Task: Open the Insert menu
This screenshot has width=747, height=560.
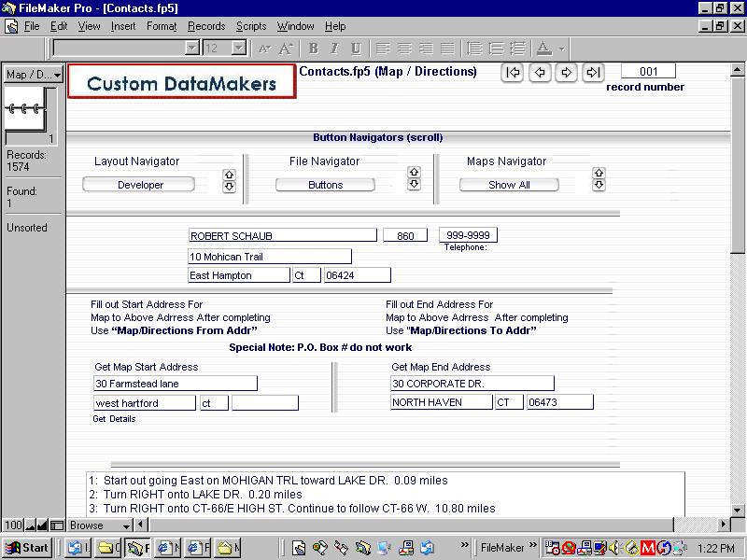Action: point(123,26)
